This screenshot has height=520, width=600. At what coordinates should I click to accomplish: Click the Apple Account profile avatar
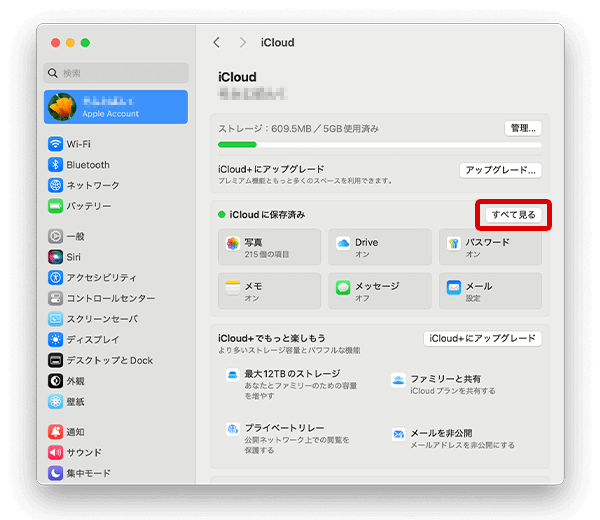coord(62,107)
